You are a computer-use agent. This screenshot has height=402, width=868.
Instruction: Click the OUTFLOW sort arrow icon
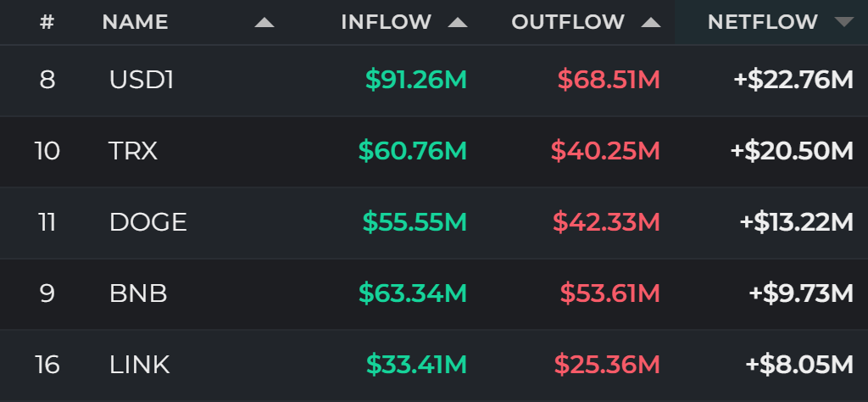(651, 22)
